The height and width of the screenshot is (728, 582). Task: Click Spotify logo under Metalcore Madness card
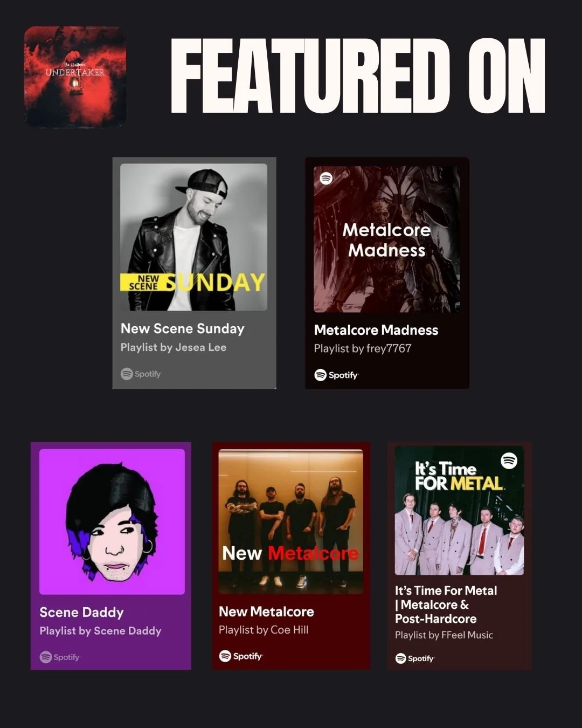pyautogui.click(x=336, y=375)
